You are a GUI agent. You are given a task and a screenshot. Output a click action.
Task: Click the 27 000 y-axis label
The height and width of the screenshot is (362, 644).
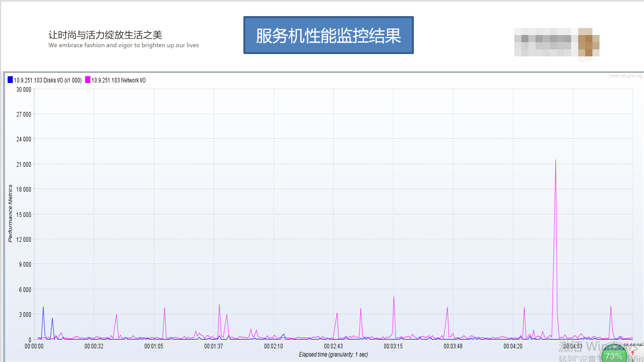pyautogui.click(x=23, y=114)
